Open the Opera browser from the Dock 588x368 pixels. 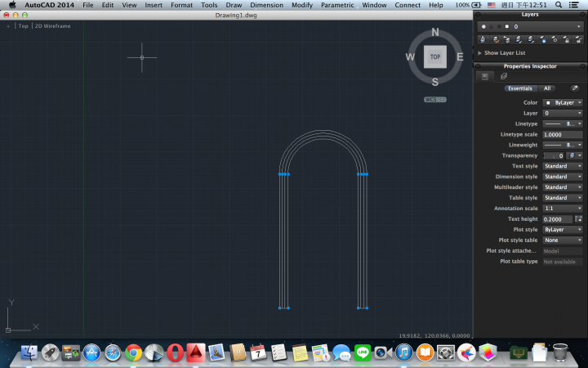tap(175, 353)
